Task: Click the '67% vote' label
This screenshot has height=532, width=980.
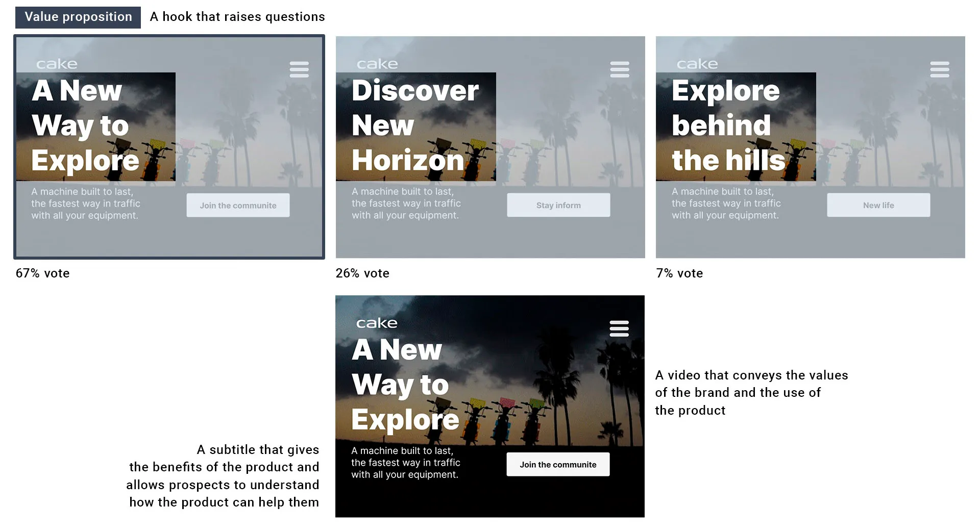Action: tap(42, 273)
